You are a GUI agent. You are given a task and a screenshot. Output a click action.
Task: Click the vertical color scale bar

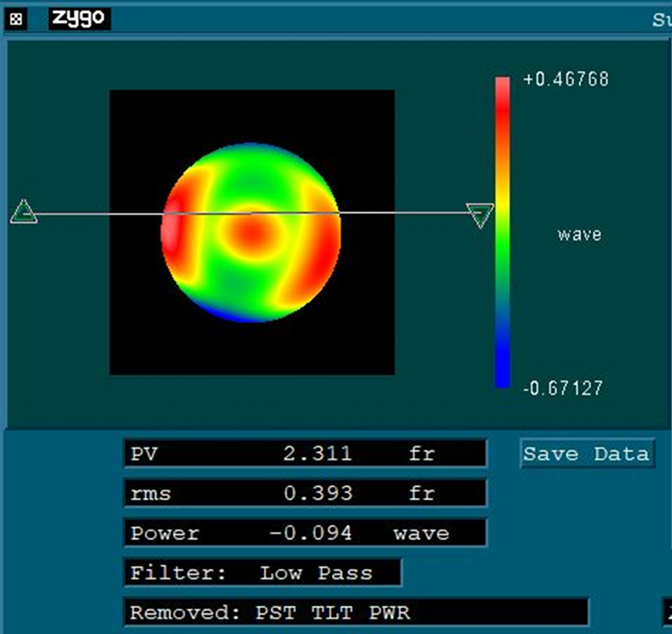pos(503,227)
